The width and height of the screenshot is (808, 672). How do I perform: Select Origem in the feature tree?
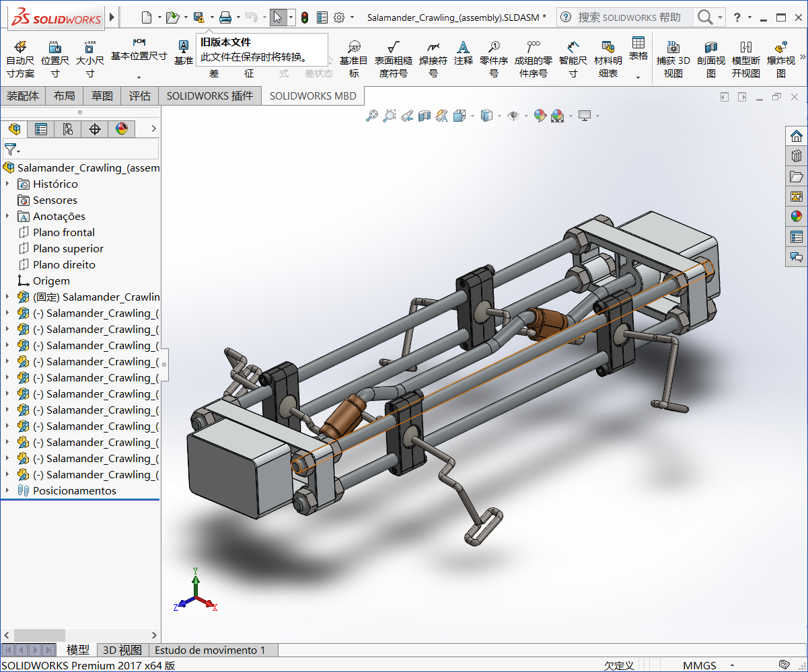(51, 281)
